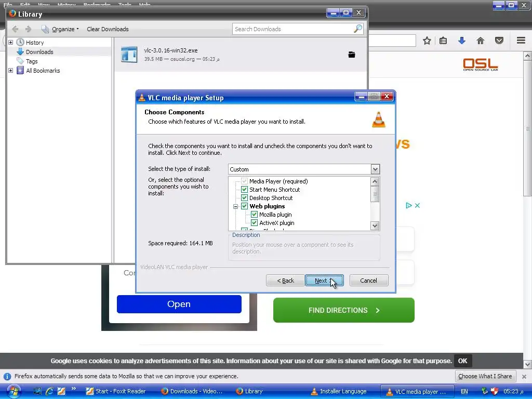Uncheck Mozilla plugin component
This screenshot has width=532, height=399.
point(254,215)
